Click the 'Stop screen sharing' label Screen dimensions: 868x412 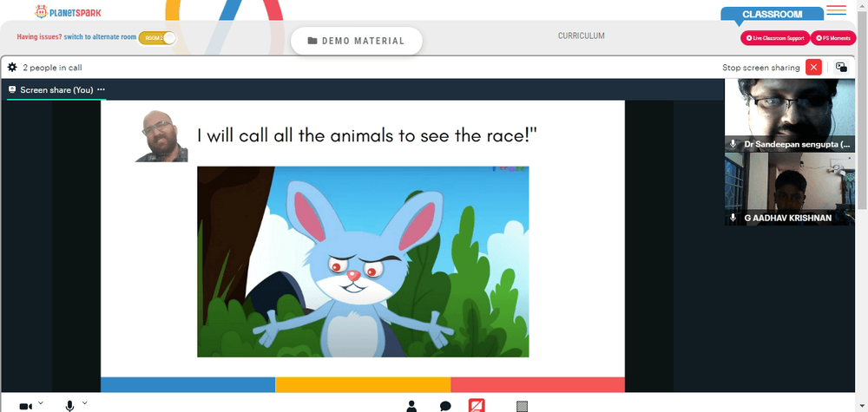pos(760,68)
